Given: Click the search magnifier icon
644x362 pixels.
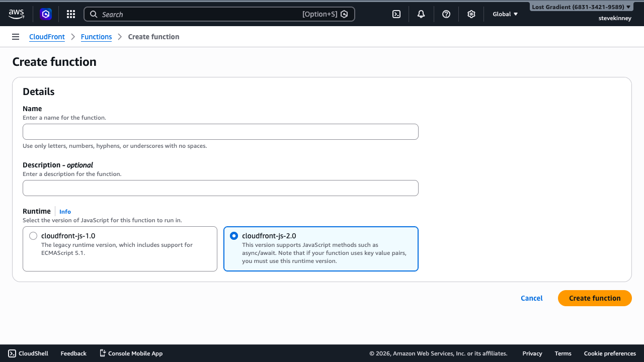Looking at the screenshot, I should click(94, 14).
